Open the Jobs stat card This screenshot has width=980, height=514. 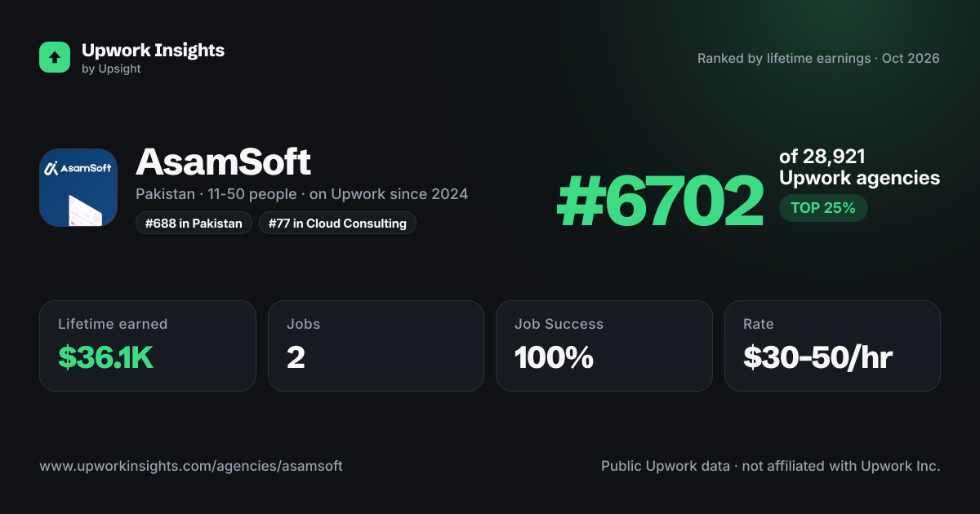coord(376,346)
